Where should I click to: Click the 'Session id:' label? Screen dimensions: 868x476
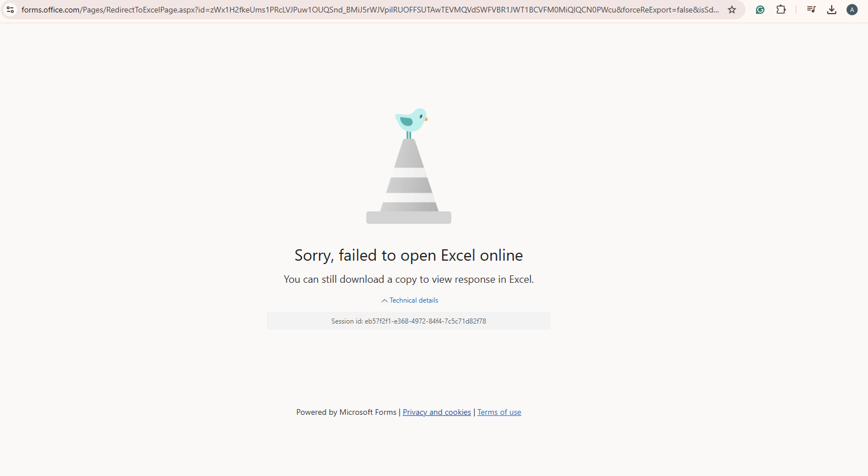pyautogui.click(x=347, y=321)
